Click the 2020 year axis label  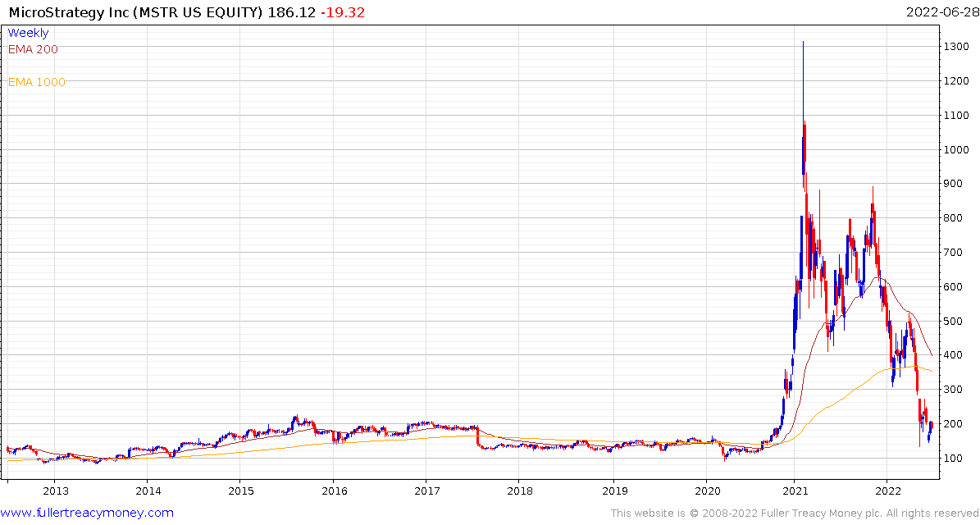706,491
